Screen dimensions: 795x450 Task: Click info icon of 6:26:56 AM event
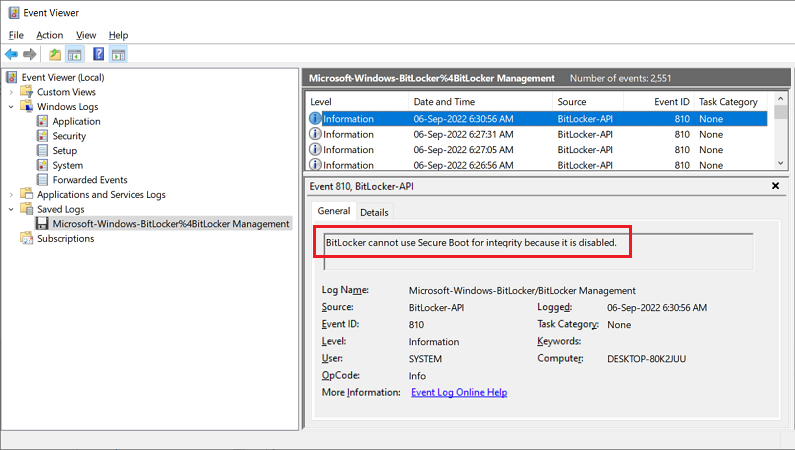pyautogui.click(x=315, y=165)
